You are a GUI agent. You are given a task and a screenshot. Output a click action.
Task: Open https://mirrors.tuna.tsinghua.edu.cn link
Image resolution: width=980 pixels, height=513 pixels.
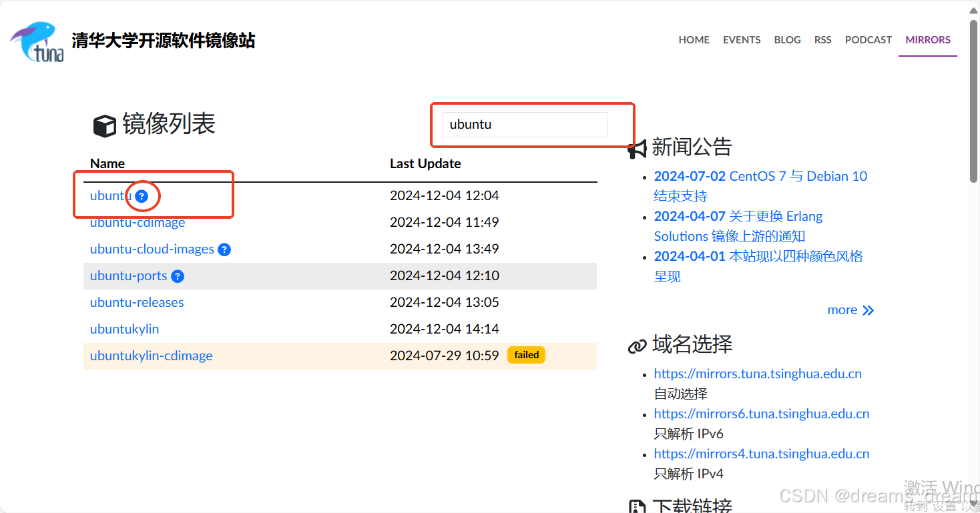coord(758,374)
